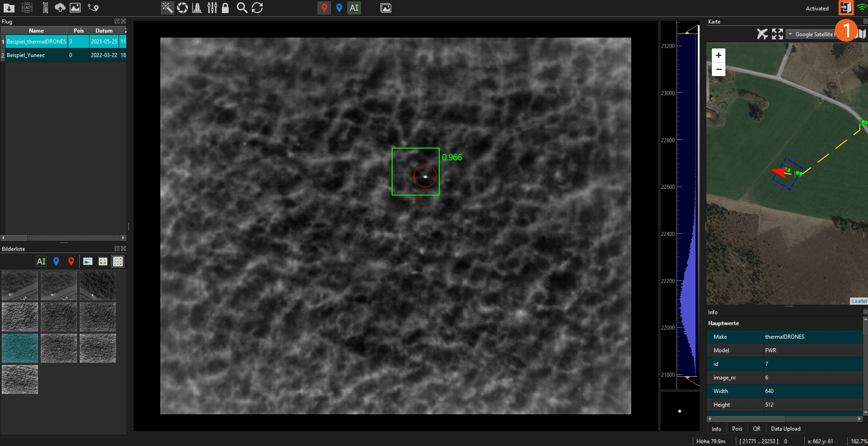Select the Beispiel_Yuneec flight row

(26, 55)
